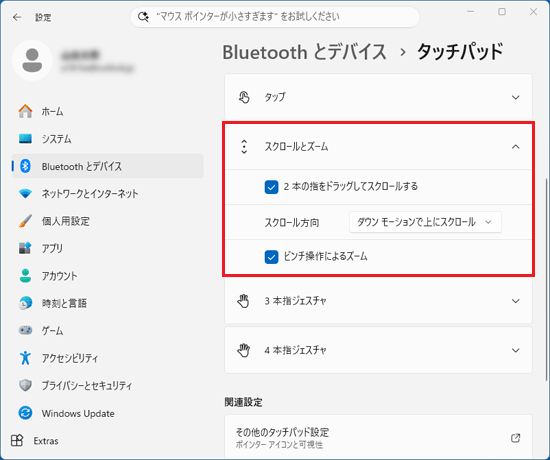550x460 pixels.
Task: Click Bluetooth とデバイス breadcrumb link
Action: pyautogui.click(x=304, y=52)
